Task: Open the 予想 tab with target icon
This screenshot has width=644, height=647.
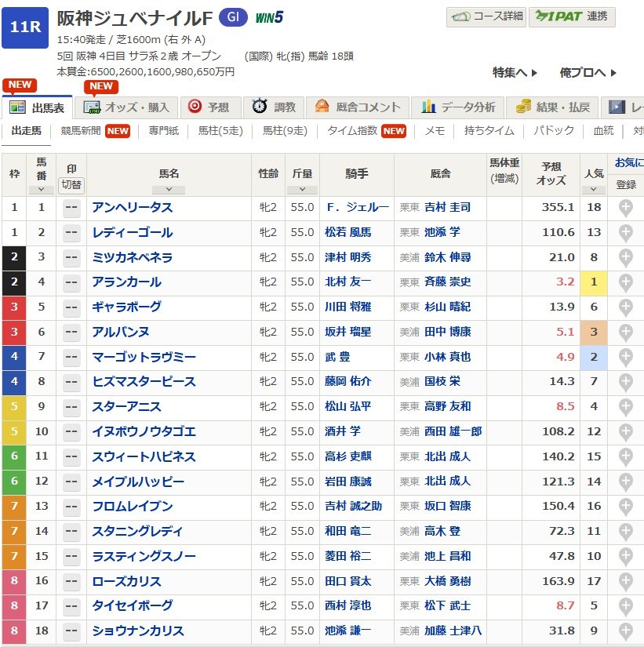Action: coord(209,107)
